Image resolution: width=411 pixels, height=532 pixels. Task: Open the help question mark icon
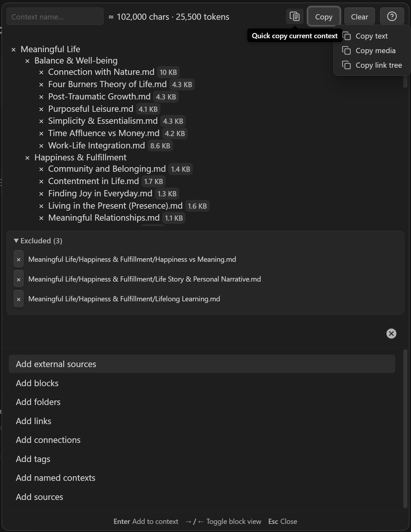pos(392,17)
